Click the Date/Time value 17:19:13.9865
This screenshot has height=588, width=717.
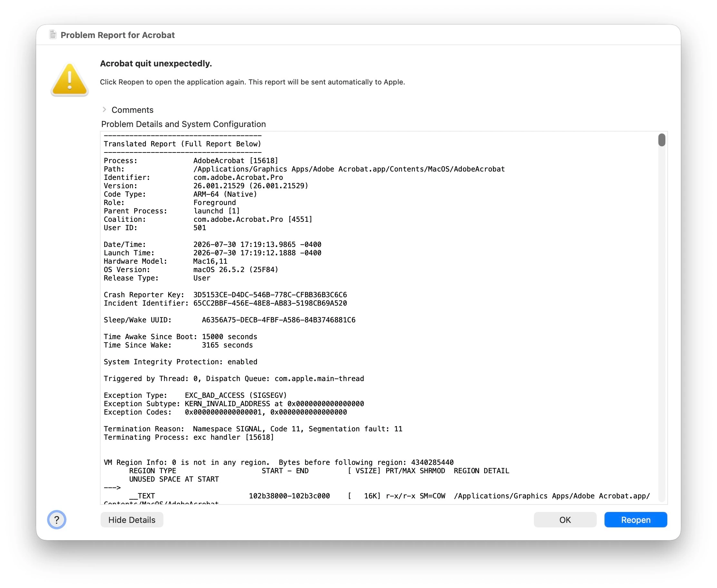pyautogui.click(x=257, y=245)
